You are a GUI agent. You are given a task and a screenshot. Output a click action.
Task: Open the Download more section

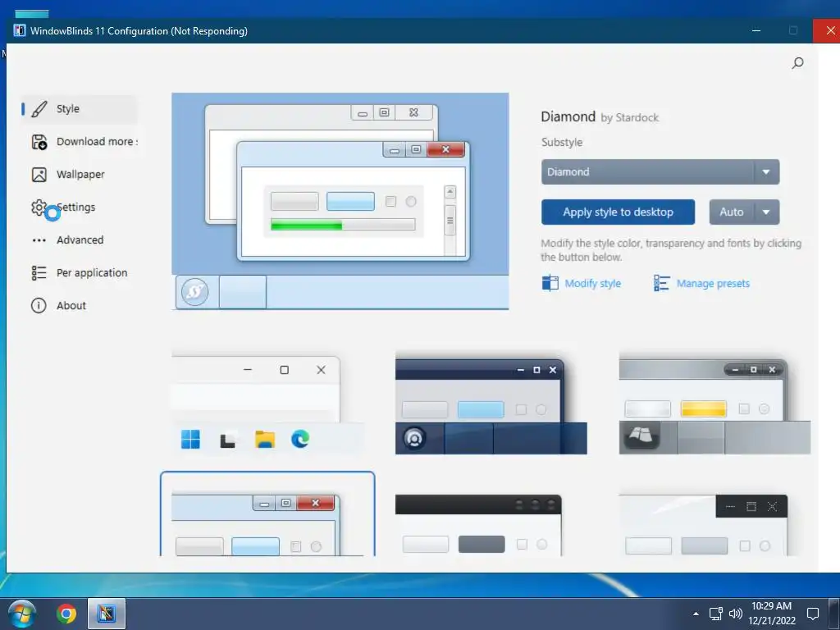pos(80,142)
